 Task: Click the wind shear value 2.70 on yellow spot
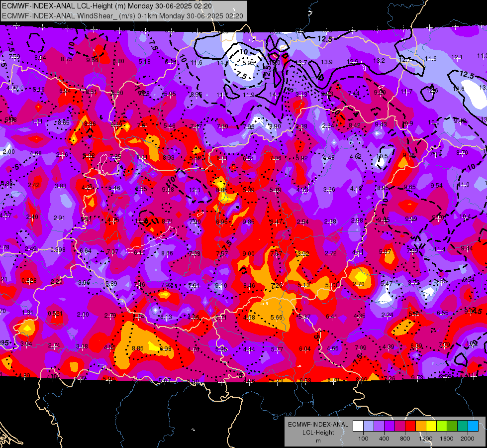click(x=359, y=284)
